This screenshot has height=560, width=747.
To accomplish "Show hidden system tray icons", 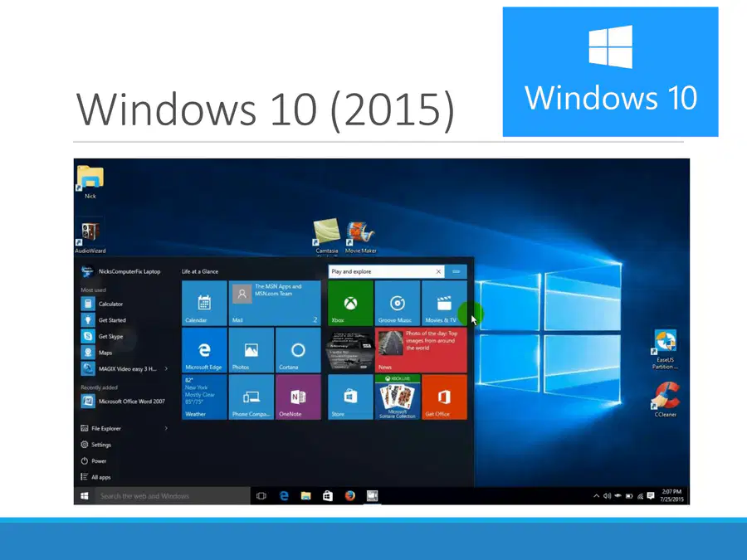I will 596,496.
